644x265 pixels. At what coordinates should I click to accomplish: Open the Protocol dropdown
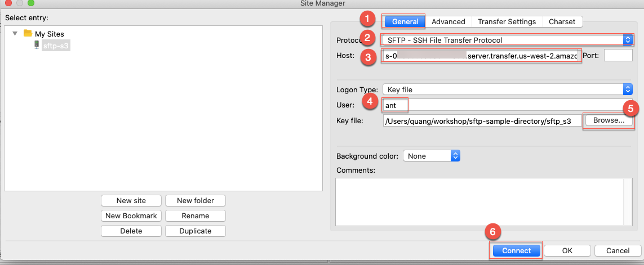[x=507, y=40]
